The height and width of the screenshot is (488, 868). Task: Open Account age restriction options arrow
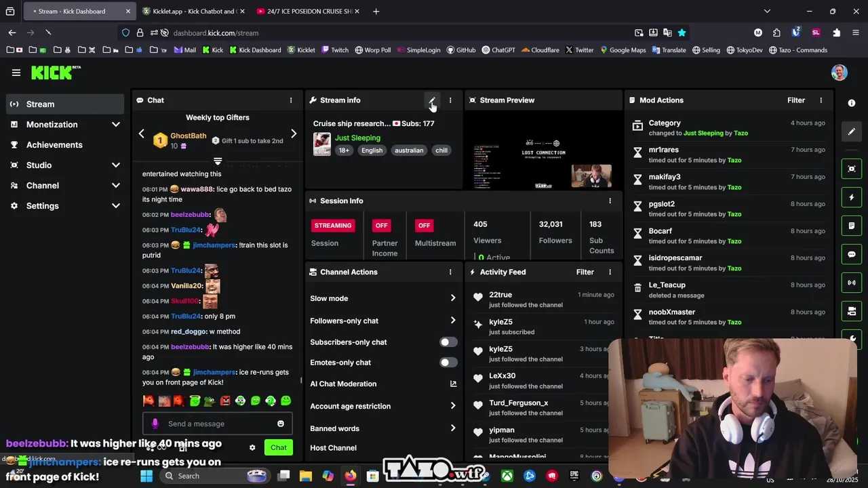tap(453, 406)
